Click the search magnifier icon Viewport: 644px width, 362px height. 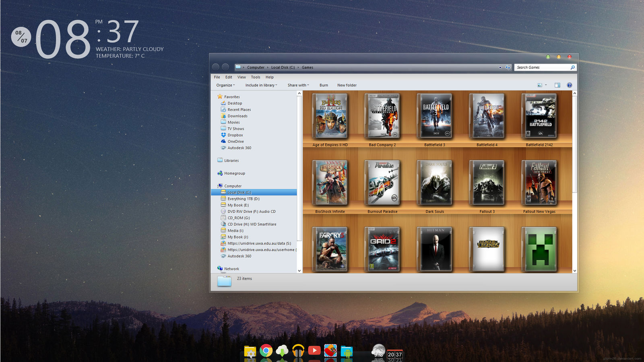coord(572,67)
